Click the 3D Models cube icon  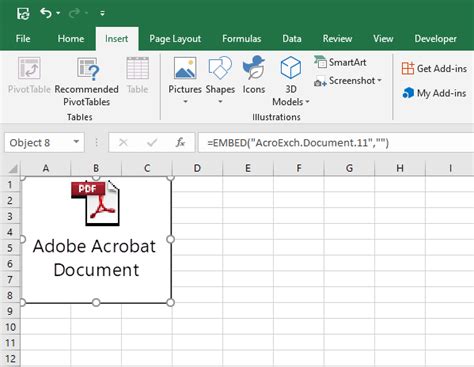pos(291,68)
